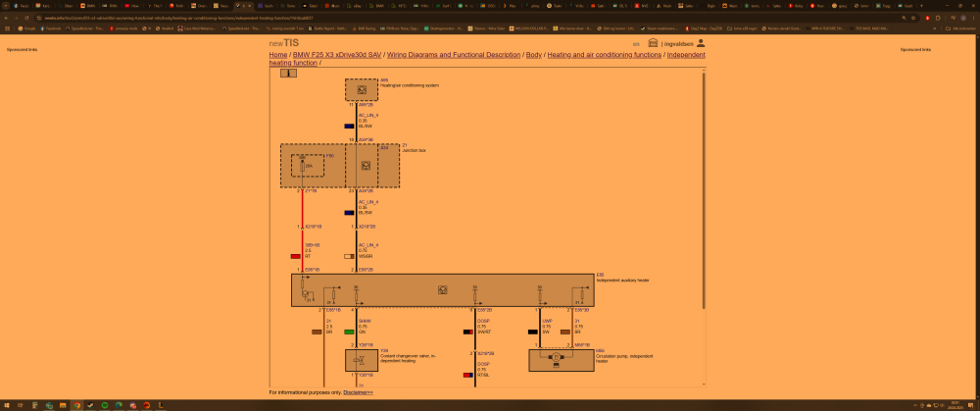Open the ingvaldsen user profile icon
This screenshot has height=411, width=980.
(701, 43)
